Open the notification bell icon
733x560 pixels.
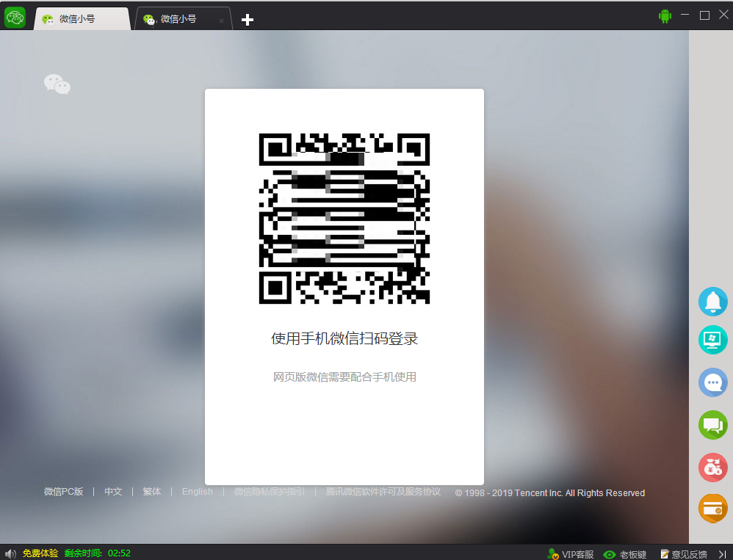pyautogui.click(x=712, y=302)
